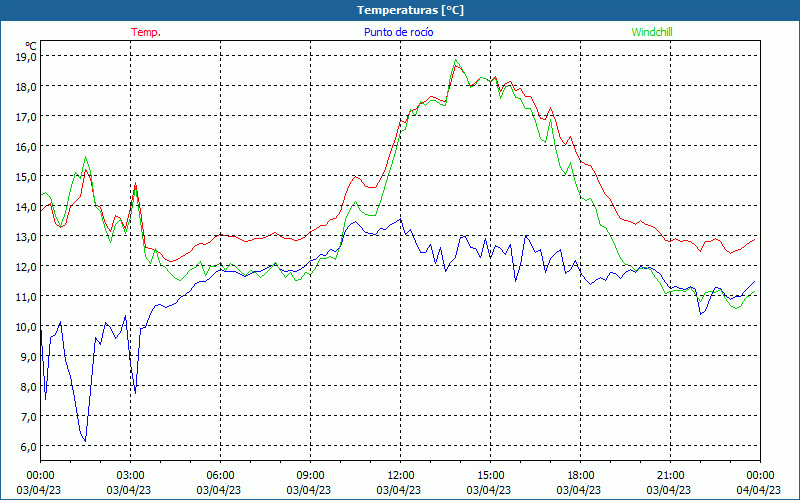This screenshot has height=500, width=800.
Task: Click the 15:00 time axis label
Action: (490, 476)
